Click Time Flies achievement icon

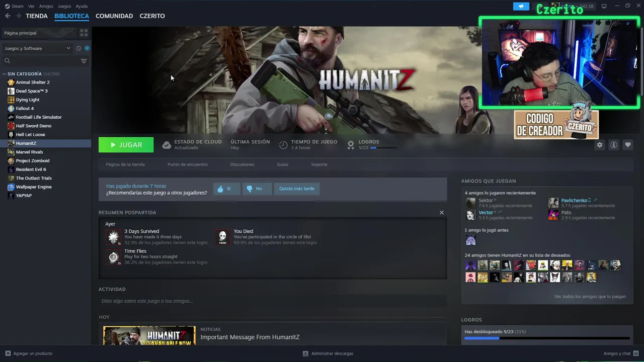pos(113,256)
